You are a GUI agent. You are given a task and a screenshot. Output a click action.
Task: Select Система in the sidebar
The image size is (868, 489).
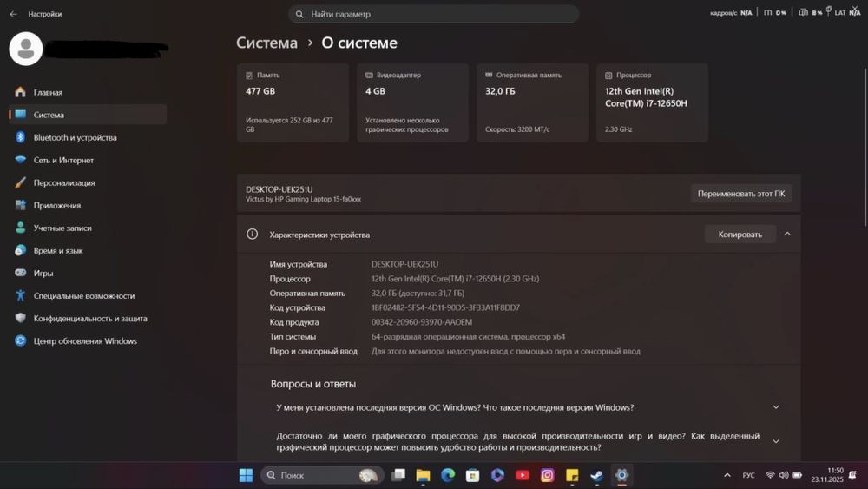coord(88,115)
